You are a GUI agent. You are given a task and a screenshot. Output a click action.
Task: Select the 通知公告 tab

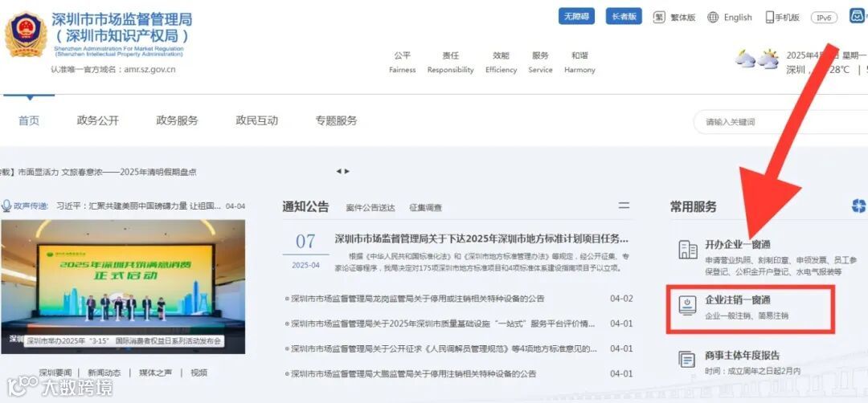pos(305,207)
